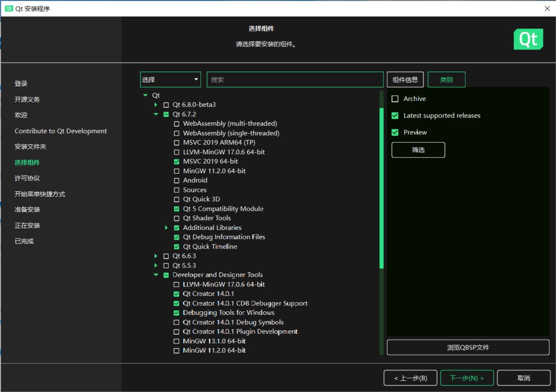The width and height of the screenshot is (556, 392).
Task: Click the Qt logo in the header
Action: (x=528, y=39)
